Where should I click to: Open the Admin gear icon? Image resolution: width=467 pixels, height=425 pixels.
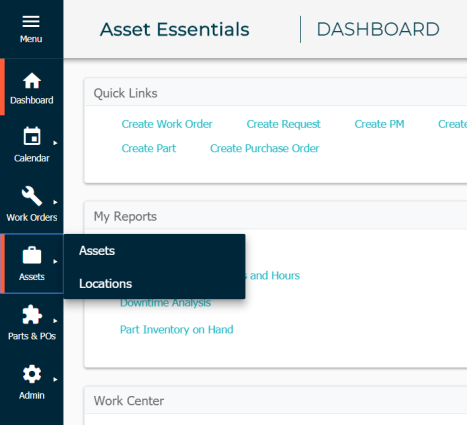coord(32,374)
